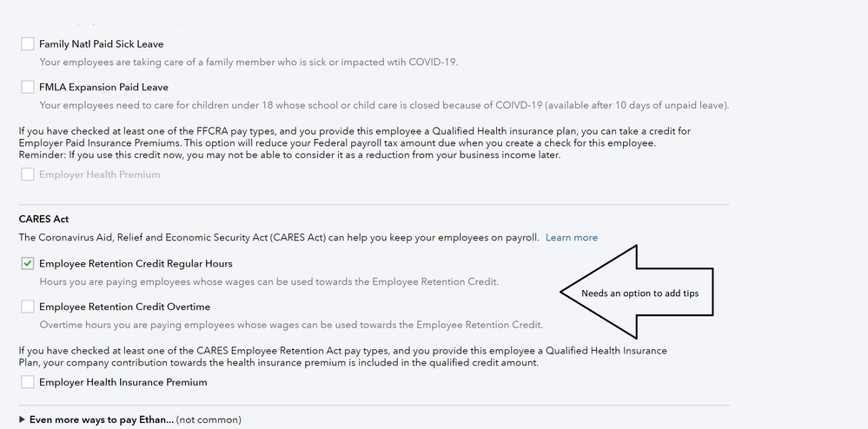This screenshot has height=429, width=868.
Task: Expand the Even more ways to pay triangle
Action: pos(23,419)
